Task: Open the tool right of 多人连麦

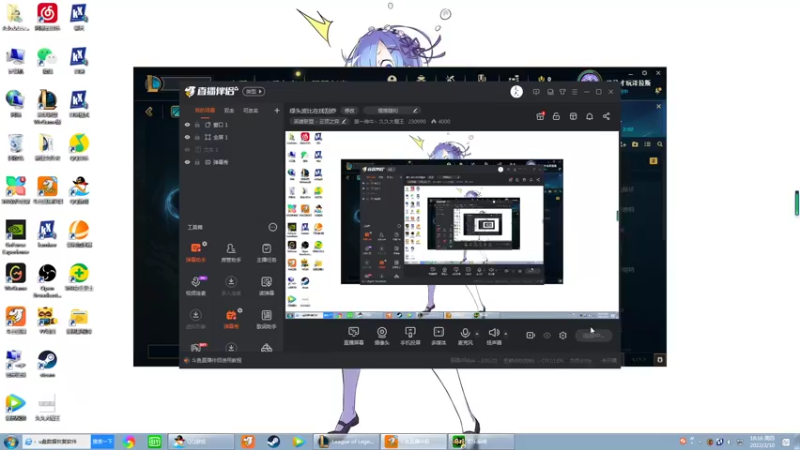Action: pos(266,286)
